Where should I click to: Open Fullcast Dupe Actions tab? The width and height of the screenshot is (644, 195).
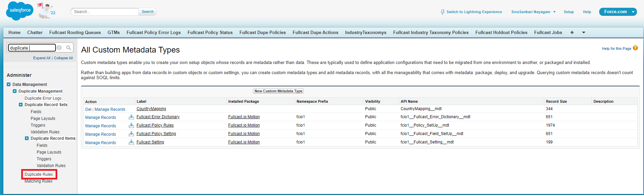[x=316, y=33]
